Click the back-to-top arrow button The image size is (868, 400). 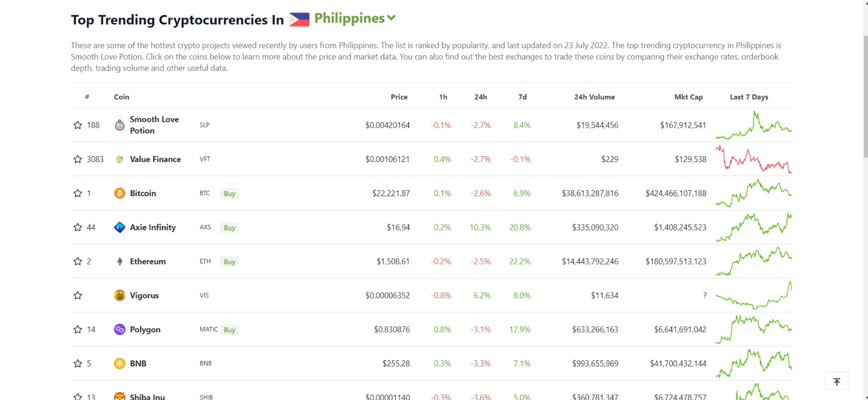point(837,382)
